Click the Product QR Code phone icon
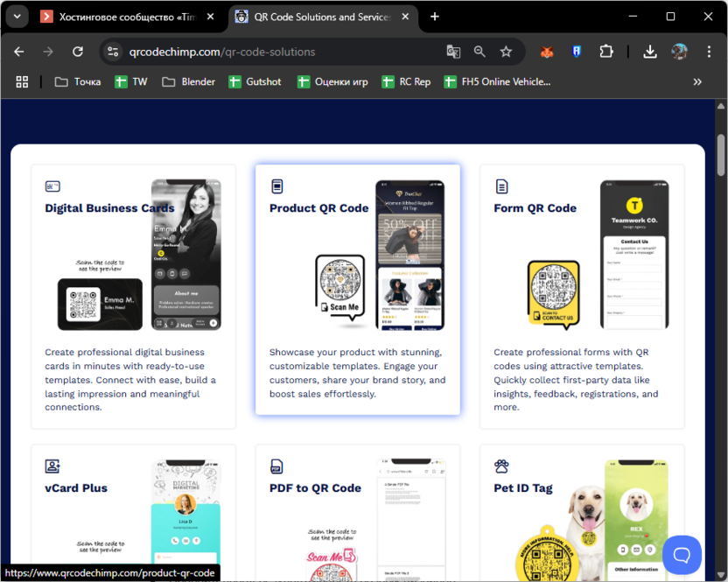This screenshot has width=728, height=582. coord(277,186)
